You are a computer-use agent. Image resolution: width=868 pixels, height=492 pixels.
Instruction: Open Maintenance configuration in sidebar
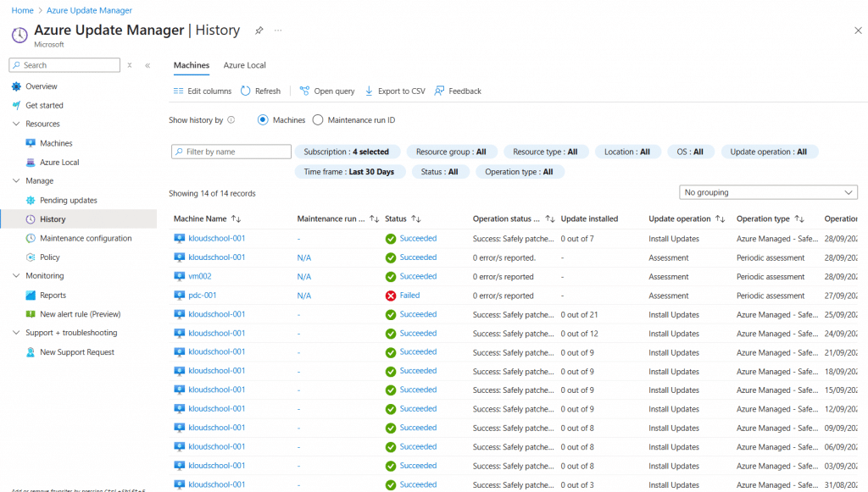pyautogui.click(x=86, y=239)
